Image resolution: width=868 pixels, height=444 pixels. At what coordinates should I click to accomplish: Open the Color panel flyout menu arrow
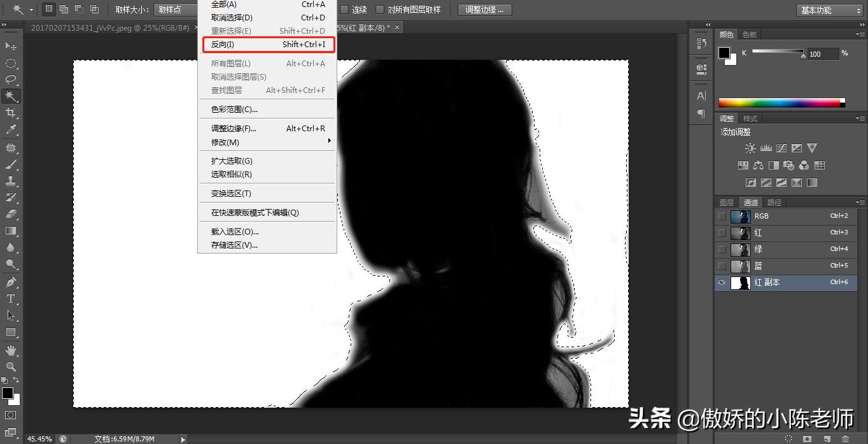[x=861, y=34]
